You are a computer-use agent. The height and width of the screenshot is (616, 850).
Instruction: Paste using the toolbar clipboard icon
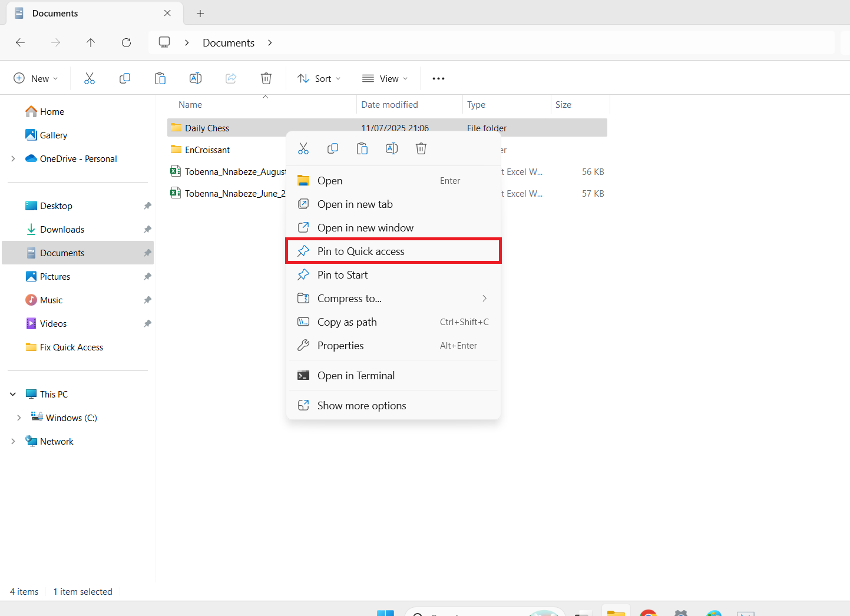point(160,78)
